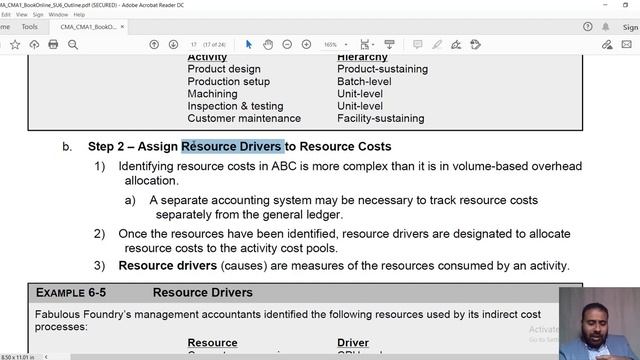Click the underlined 'Resource' column header
Image resolution: width=640 pixels, height=360 pixels.
[212, 343]
